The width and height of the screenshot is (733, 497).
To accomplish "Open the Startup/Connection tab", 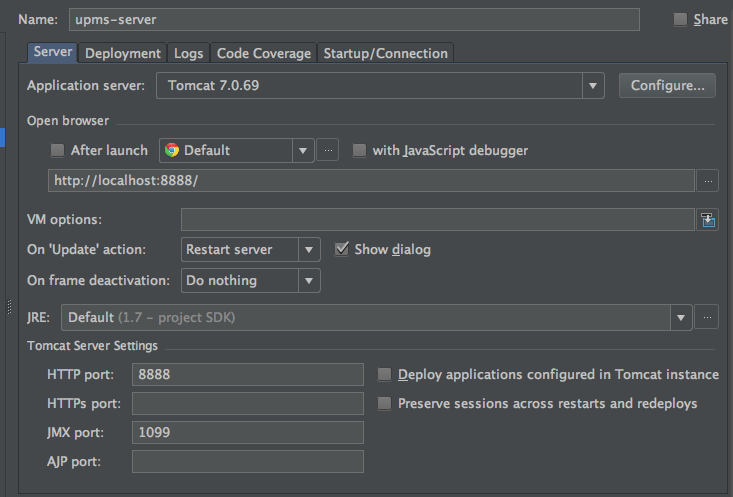I will pos(386,53).
